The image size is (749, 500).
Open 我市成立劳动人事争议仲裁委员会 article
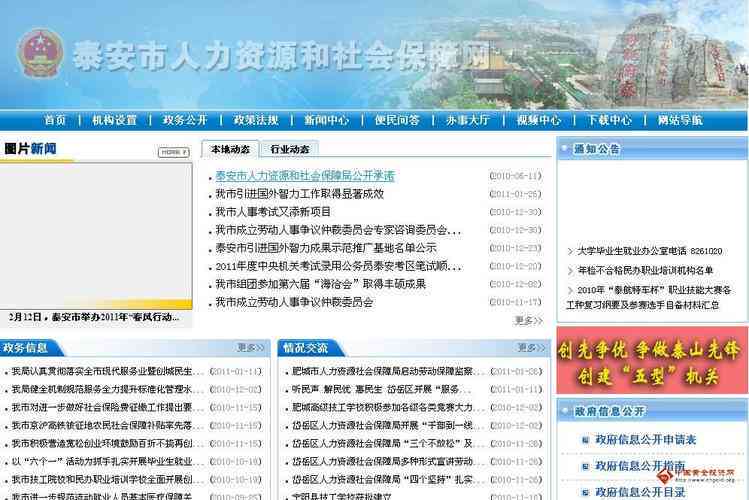pos(294,302)
